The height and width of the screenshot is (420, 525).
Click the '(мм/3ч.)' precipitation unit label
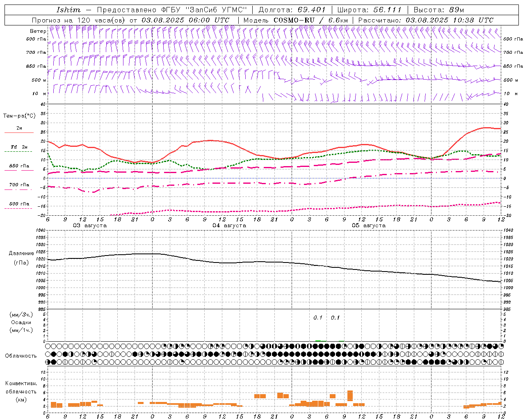(21, 315)
